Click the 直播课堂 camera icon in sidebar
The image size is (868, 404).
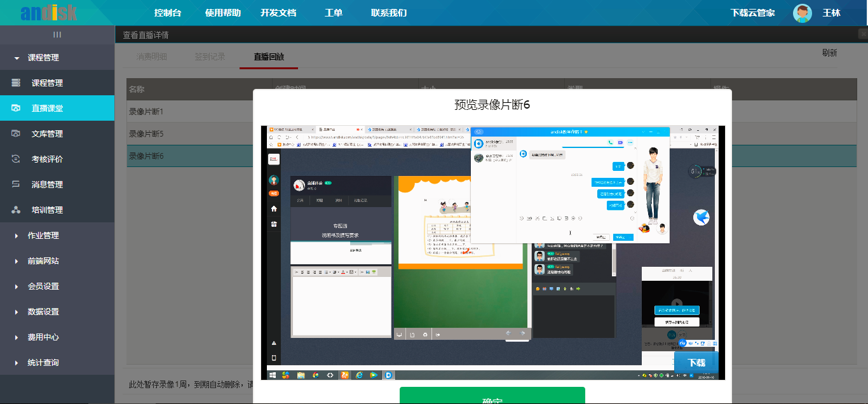(17, 109)
